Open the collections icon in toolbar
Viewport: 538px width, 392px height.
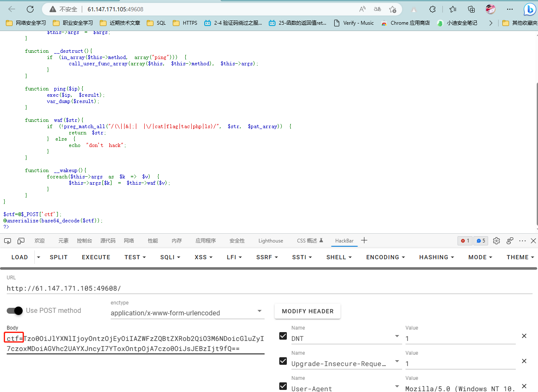pos(471,9)
